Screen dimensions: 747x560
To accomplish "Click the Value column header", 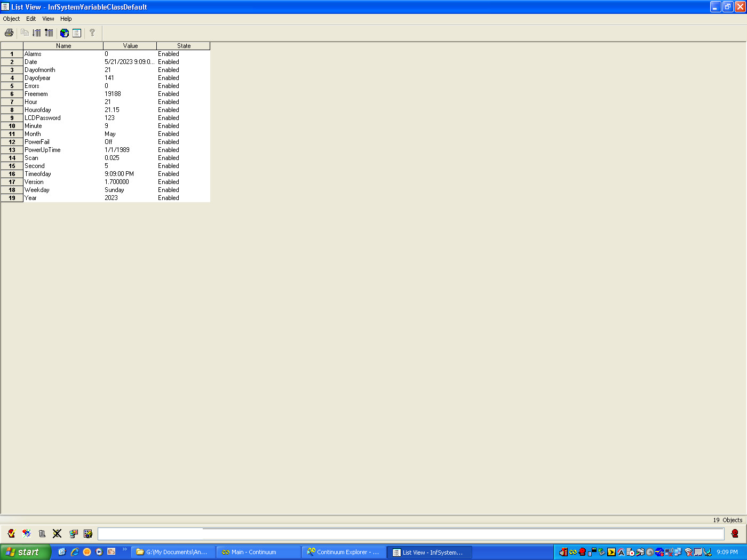I will click(130, 46).
